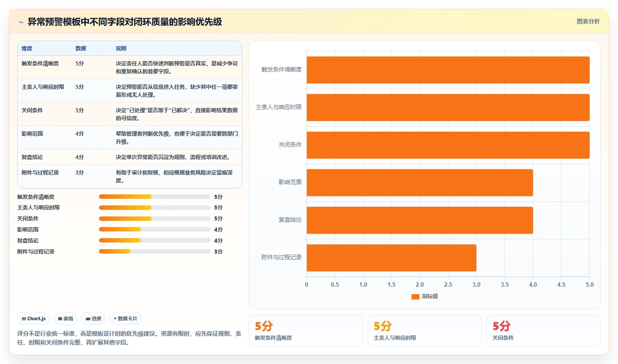Screen dimensions: 618x364
Task: Click the 关闭条件 progress bar
Action: [155, 219]
